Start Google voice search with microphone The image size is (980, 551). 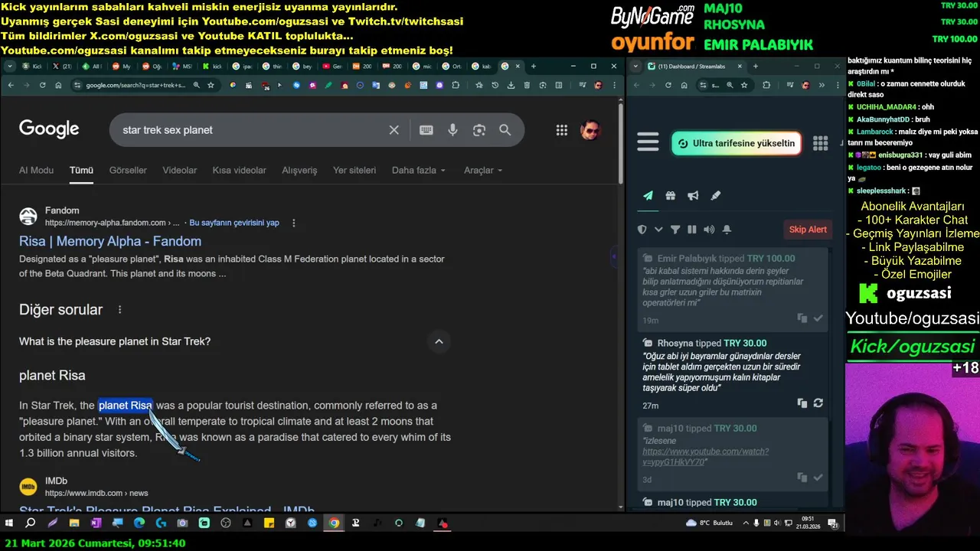pyautogui.click(x=452, y=130)
